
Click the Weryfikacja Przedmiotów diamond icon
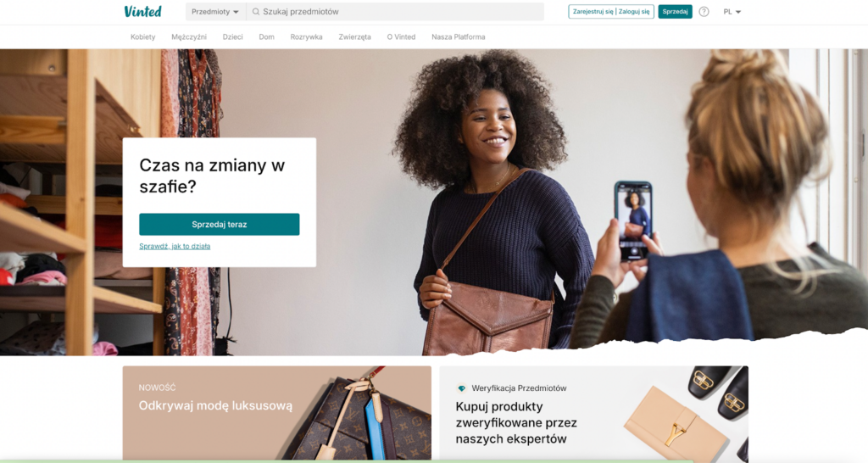[x=462, y=388]
